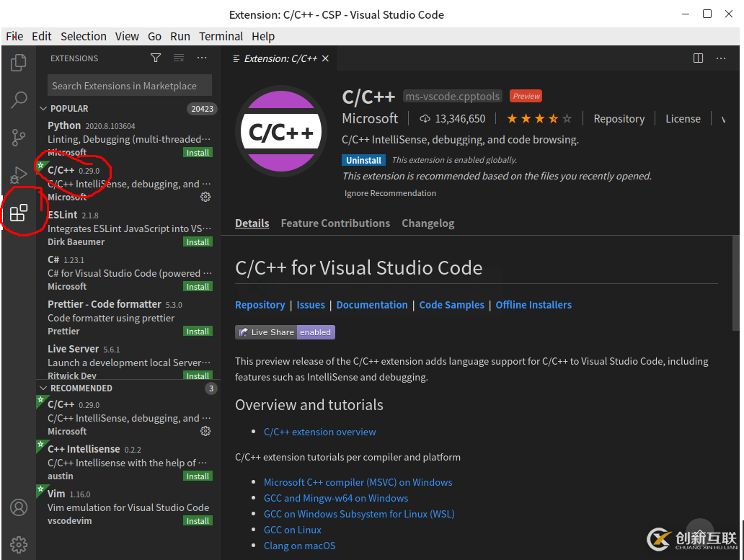
Task: Click the details page vertical scrollbar
Action: 736,283
